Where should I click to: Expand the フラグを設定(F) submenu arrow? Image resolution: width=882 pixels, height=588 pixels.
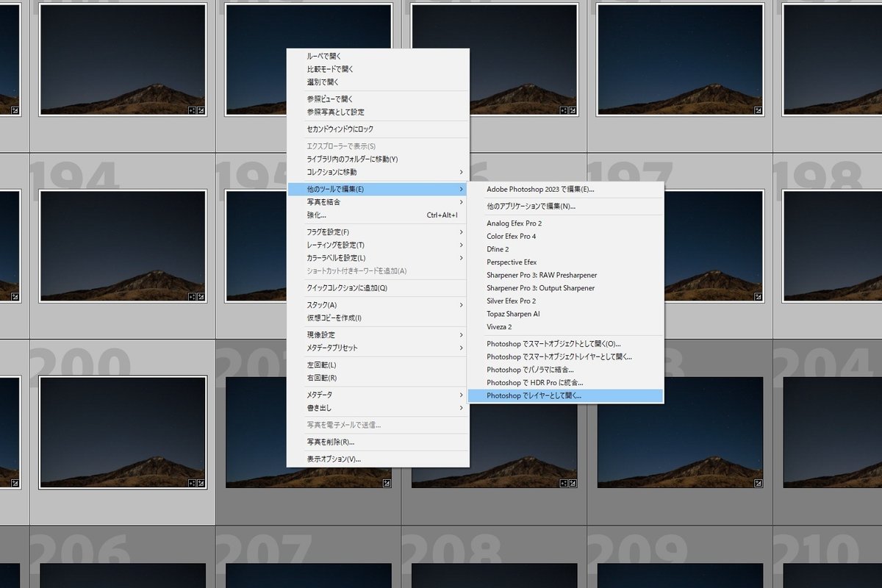tap(462, 232)
